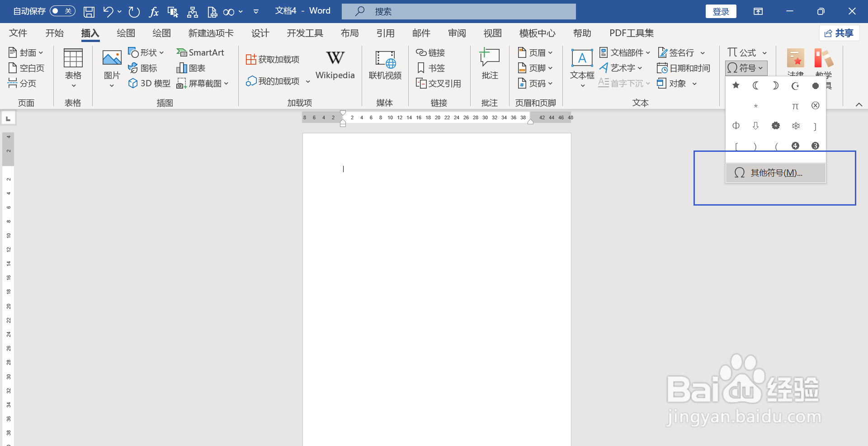This screenshot has width=868, height=446.
Task: Click the 链接 link button
Action: 430,53
